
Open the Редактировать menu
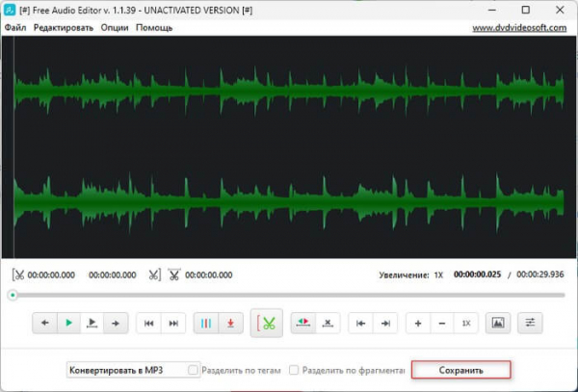click(x=64, y=28)
